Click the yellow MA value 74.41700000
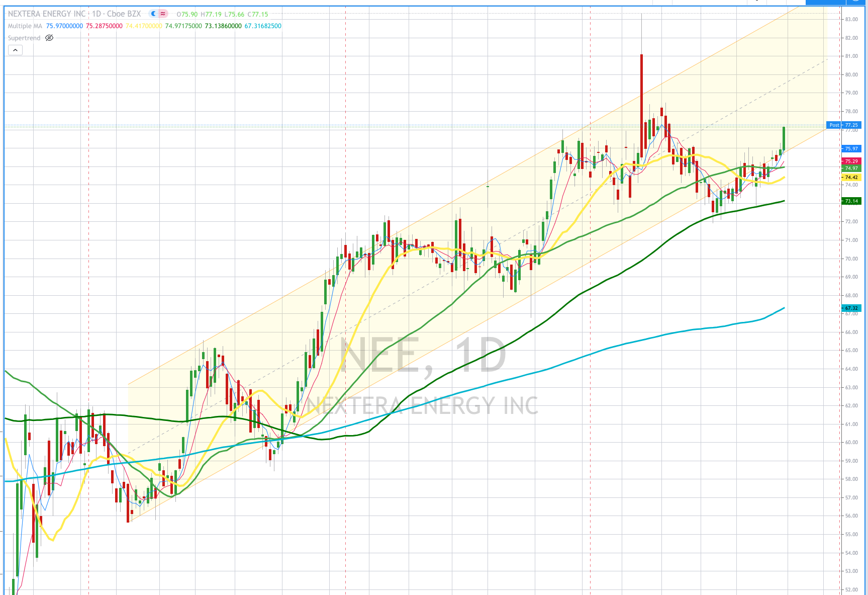Screen dimensions: 868x595 (x=144, y=26)
